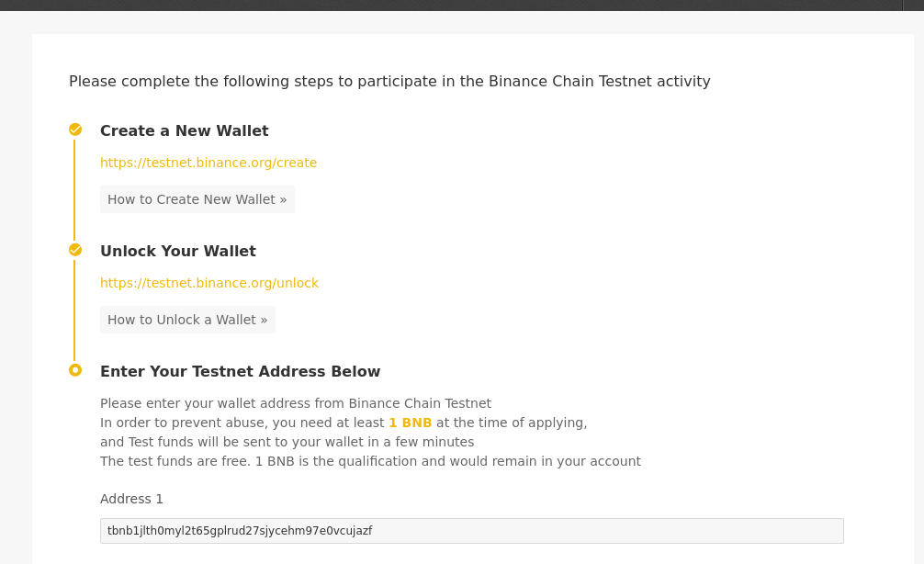
Task: Click the 'The test funds are free' line
Action: click(x=370, y=461)
